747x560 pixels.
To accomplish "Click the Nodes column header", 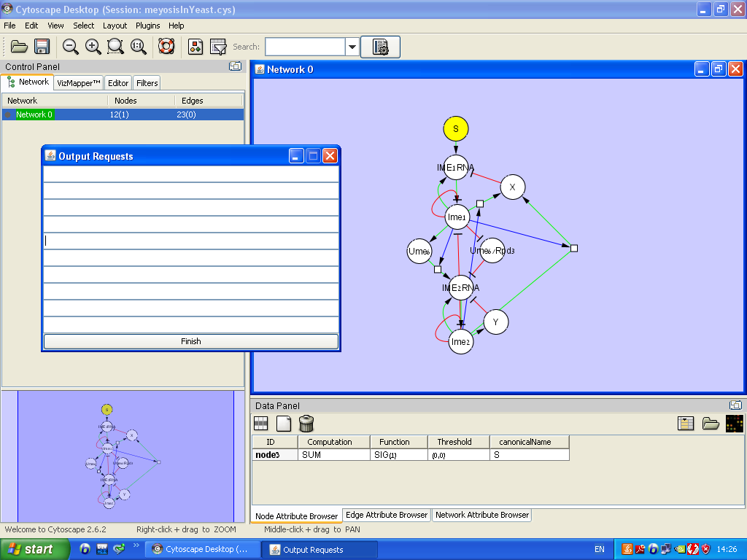I will [141, 101].
